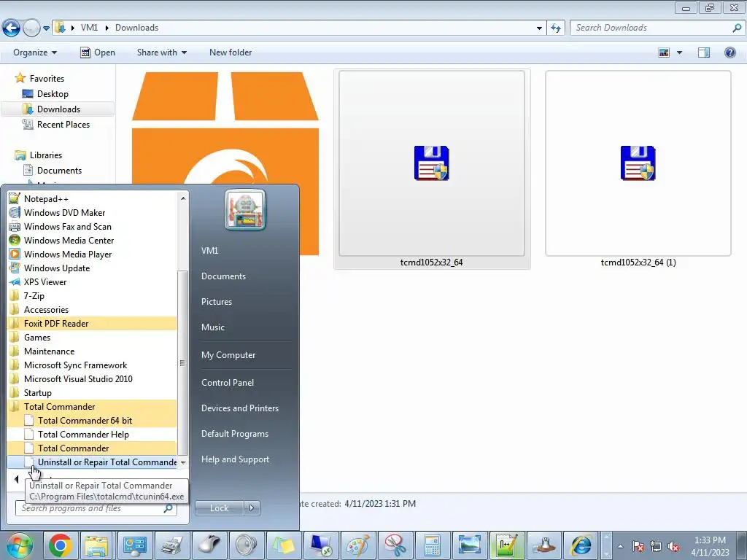
Task: Launch Google Chrome from the taskbar
Action: [x=60, y=545]
